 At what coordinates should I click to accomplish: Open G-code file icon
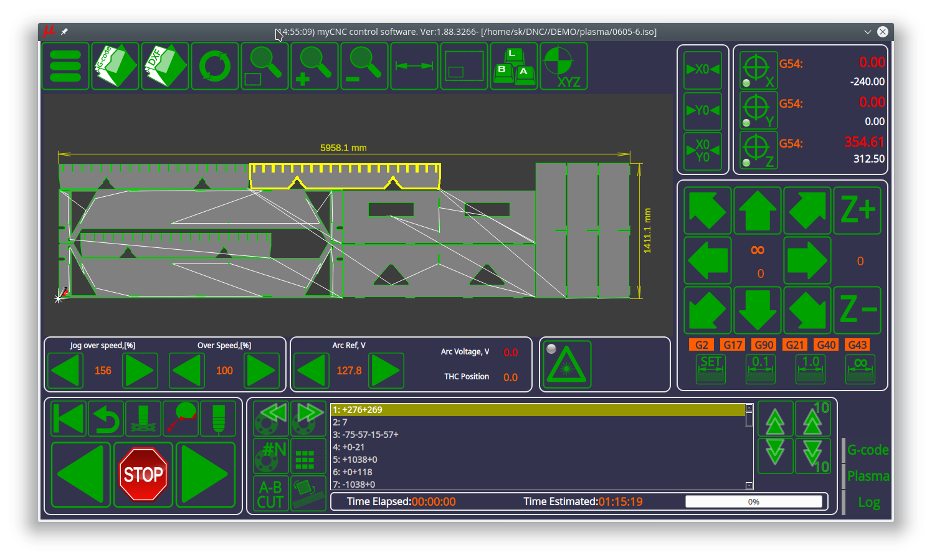click(x=115, y=66)
